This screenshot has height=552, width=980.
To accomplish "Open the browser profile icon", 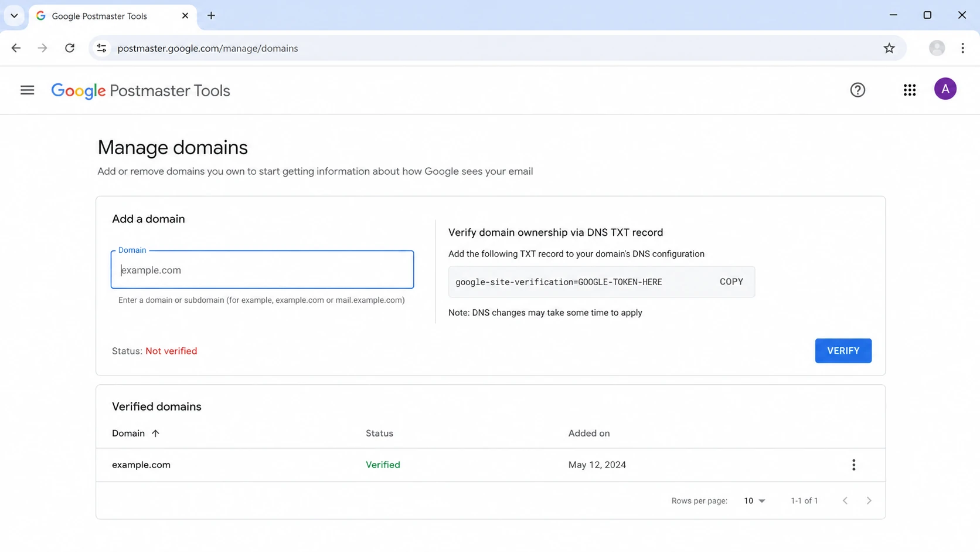I will click(x=937, y=48).
